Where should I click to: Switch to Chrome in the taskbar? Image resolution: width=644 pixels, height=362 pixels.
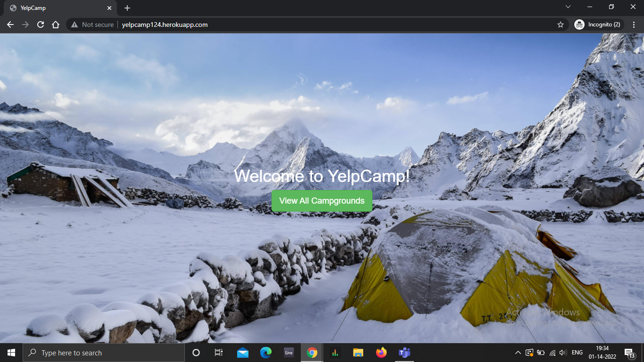(x=312, y=353)
